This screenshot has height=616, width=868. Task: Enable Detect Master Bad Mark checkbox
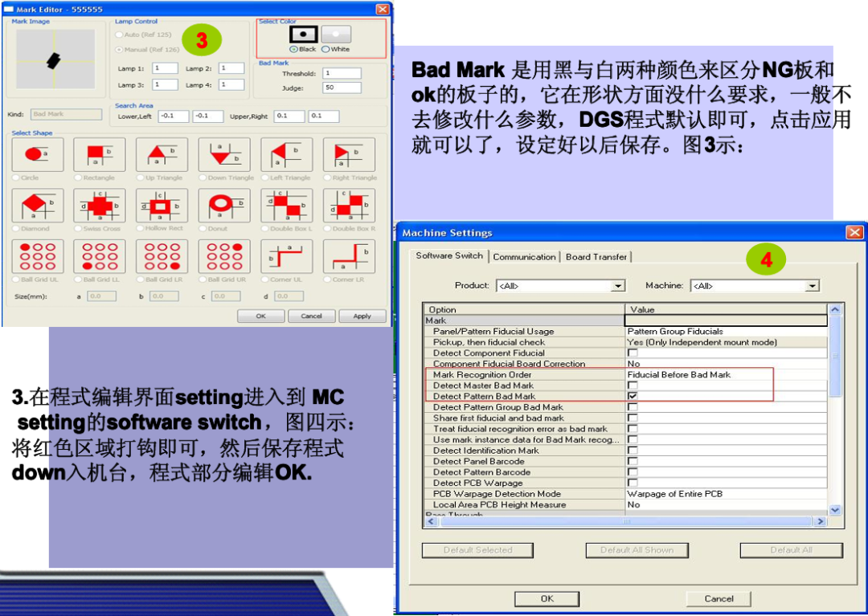[x=633, y=386]
